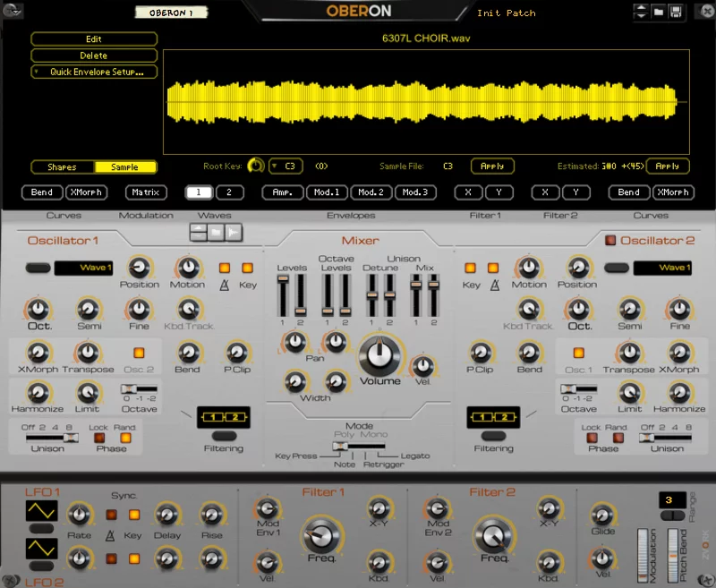The image size is (716, 588).
Task: Open the Mod.1 envelope tab
Action: 327,192
